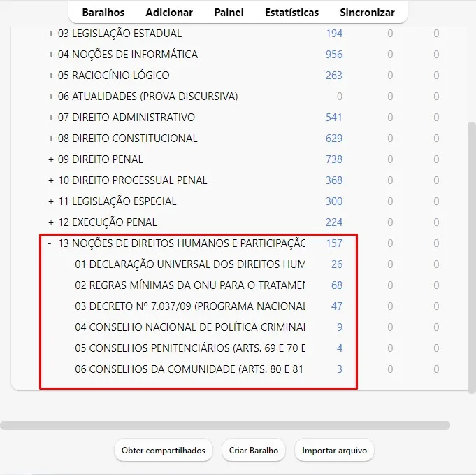
Task: Select subdeck 05 CONSELHOS PENITENCIÁRIOS
Action: (189, 348)
